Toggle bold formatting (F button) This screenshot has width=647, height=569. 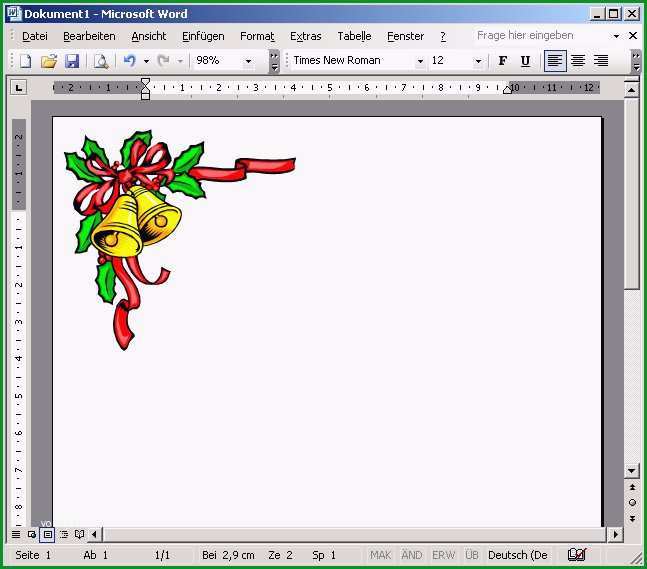click(x=503, y=61)
